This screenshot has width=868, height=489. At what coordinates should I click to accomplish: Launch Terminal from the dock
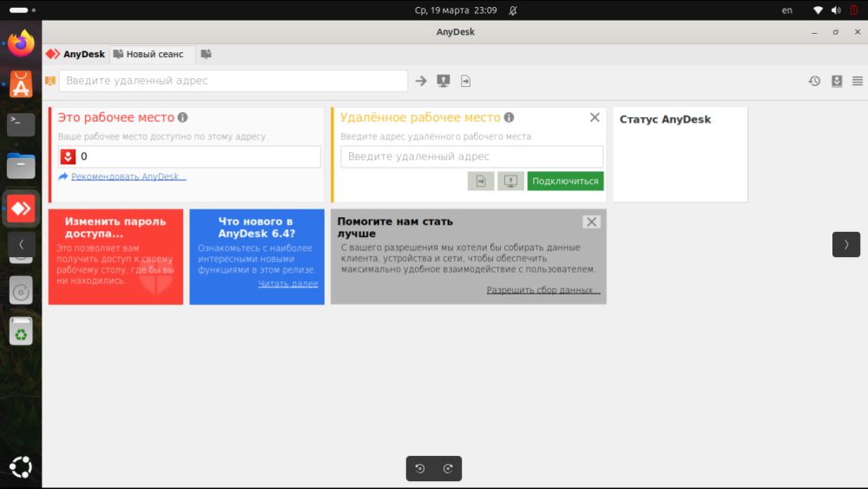pos(21,125)
